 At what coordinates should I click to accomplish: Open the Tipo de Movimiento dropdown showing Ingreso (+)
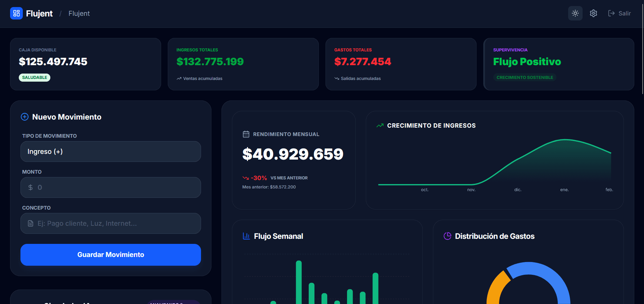point(111,151)
